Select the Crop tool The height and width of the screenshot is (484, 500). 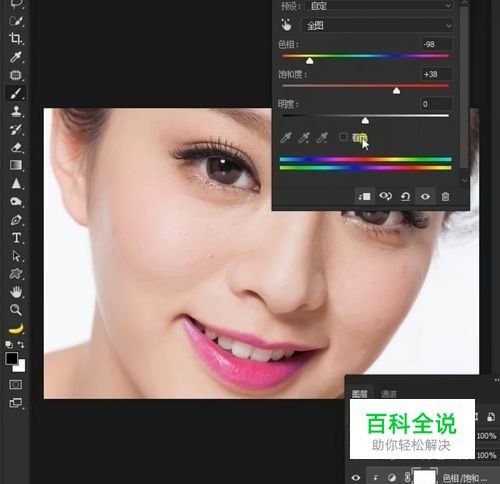click(x=16, y=39)
